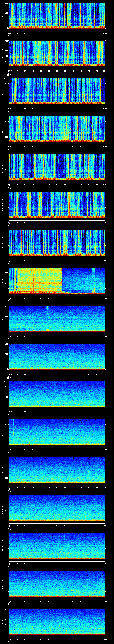Click the spectrogram panel starting at 22:20:00

[57, 243]
